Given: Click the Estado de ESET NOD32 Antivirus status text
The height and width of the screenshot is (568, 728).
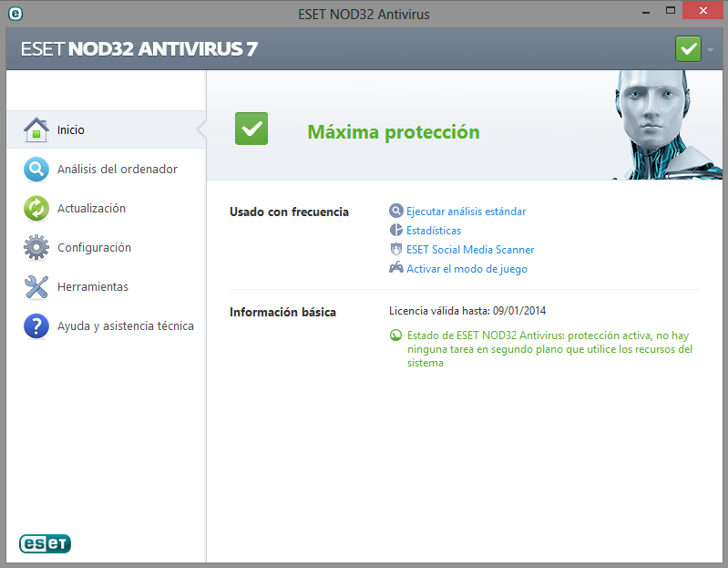Looking at the screenshot, I should pos(549,349).
